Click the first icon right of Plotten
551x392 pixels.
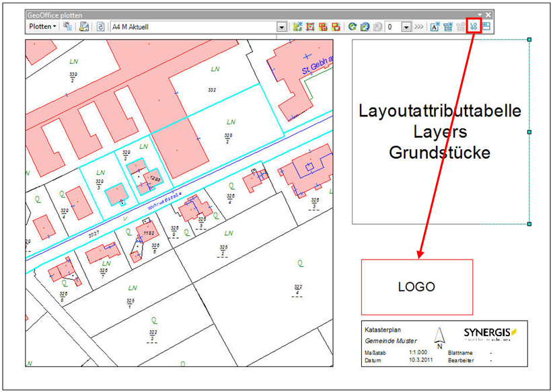tap(68, 27)
